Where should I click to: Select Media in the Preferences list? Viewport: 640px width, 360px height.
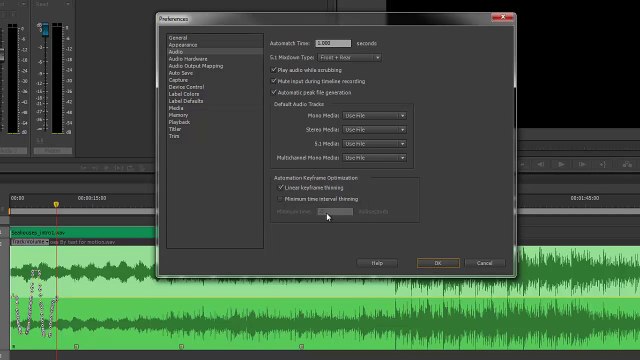click(x=176, y=108)
